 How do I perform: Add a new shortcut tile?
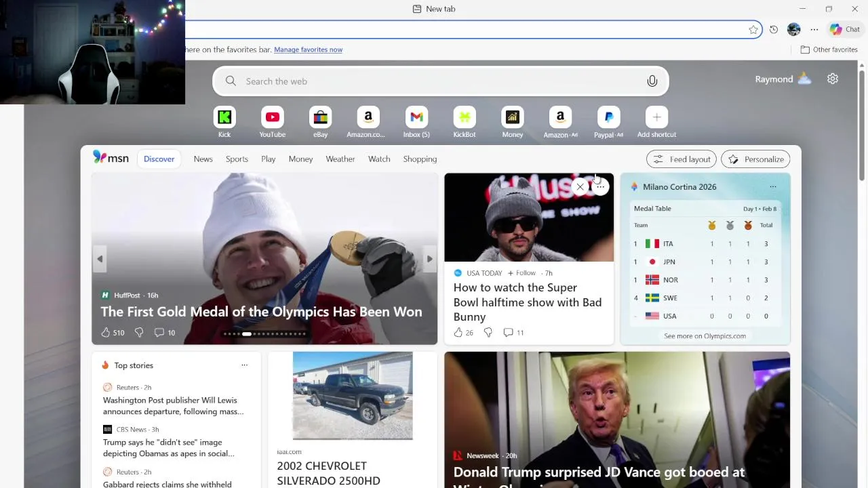click(x=656, y=122)
